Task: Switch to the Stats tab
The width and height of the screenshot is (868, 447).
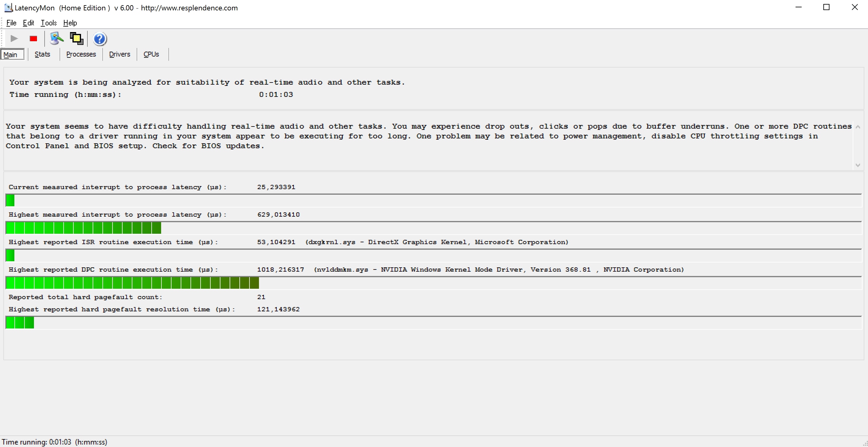Action: pyautogui.click(x=42, y=54)
